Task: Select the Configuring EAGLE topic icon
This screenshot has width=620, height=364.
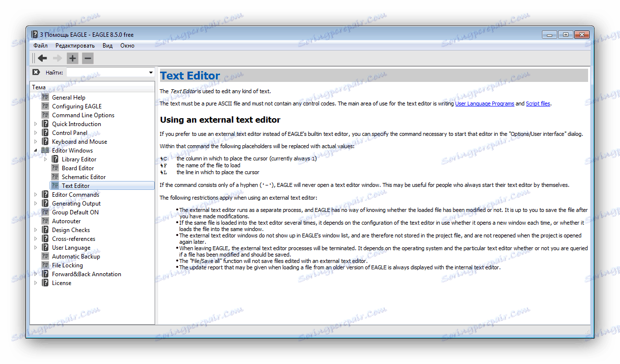Action: [45, 106]
